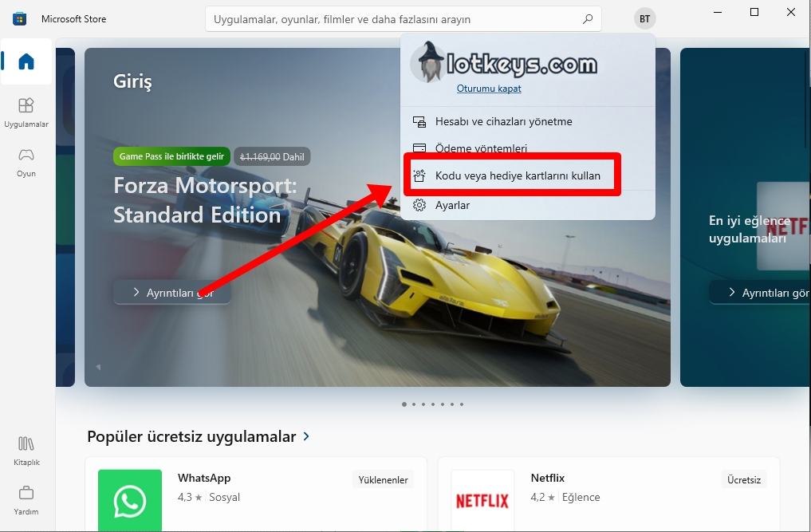Click the Ücretsiz button for Netflix
811x532 pixels.
coord(744,479)
